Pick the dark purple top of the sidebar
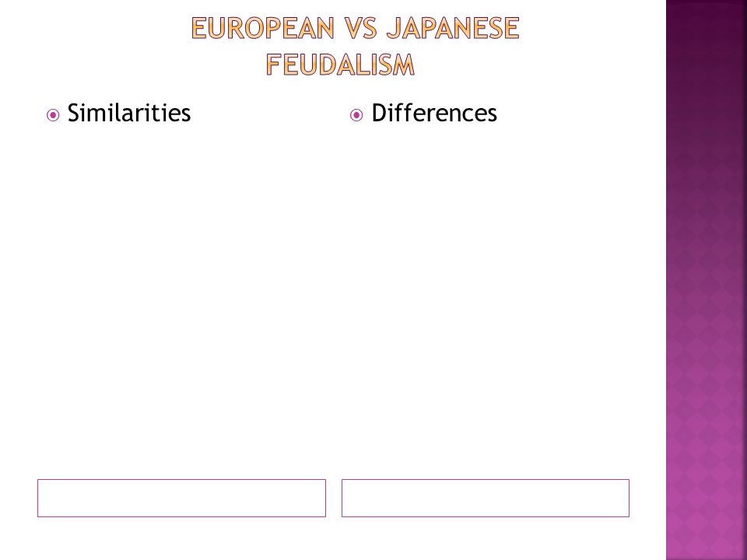747x560 pixels. 707,29
